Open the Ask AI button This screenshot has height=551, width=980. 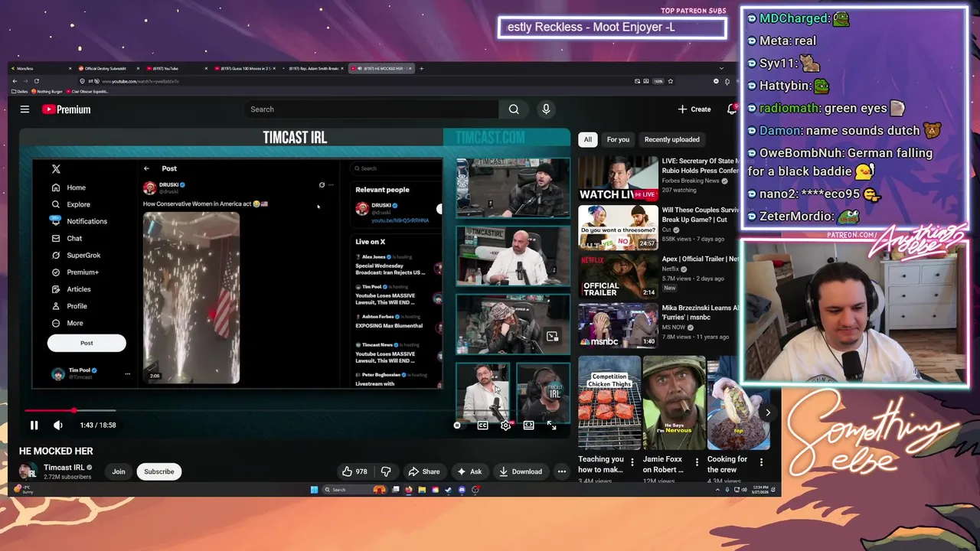pyautogui.click(x=469, y=471)
